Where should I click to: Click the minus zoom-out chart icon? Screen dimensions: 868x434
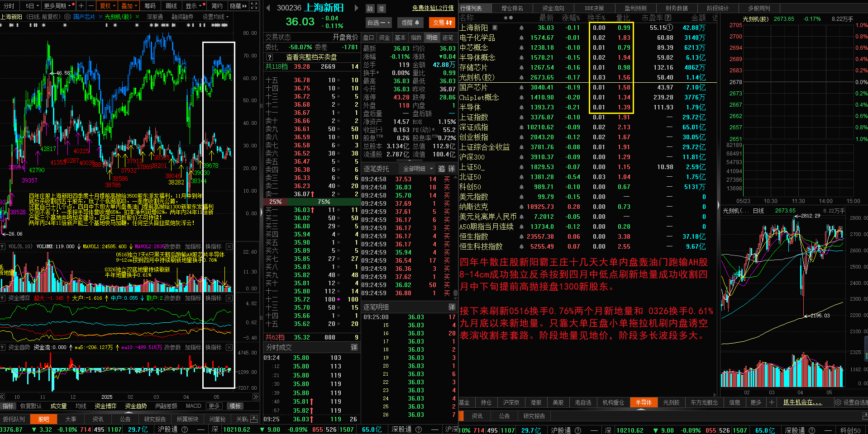pyautogui.click(x=91, y=6)
